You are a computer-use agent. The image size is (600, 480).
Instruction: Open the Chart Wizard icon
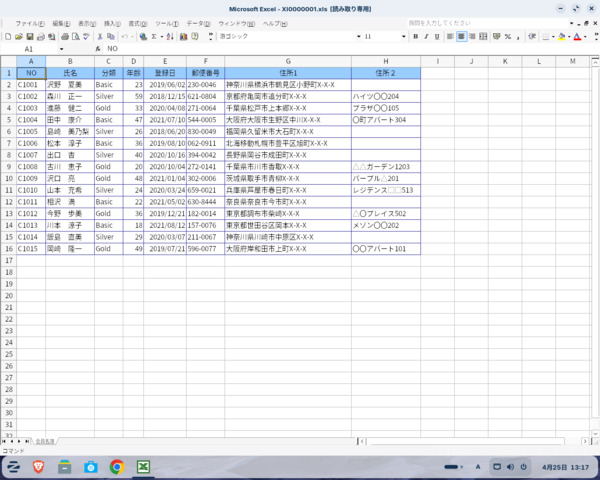pyautogui.click(x=184, y=37)
